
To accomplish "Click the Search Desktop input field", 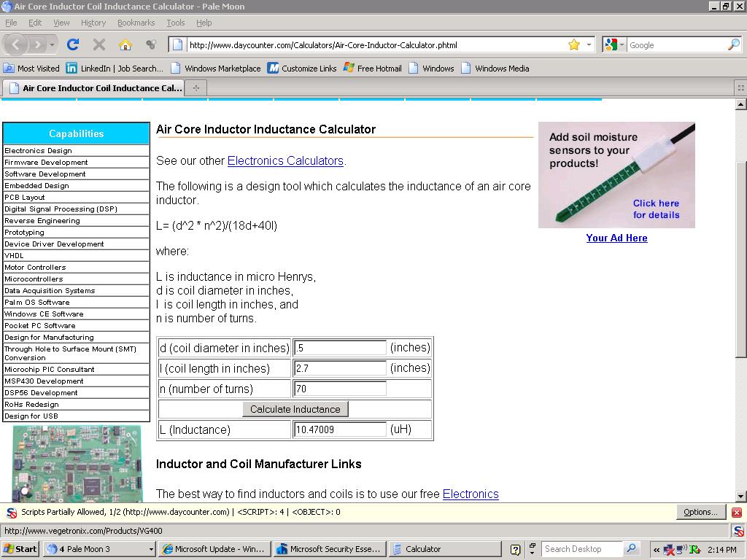I will coord(582,549).
